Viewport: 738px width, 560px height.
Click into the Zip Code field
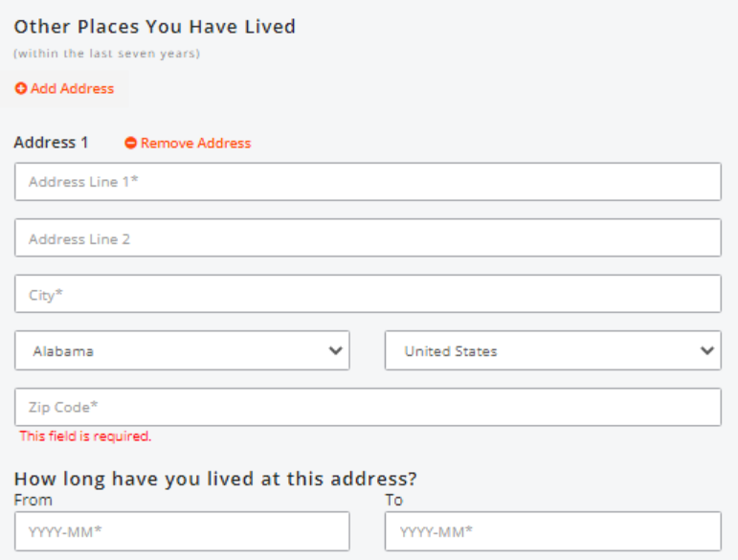pos(368,407)
